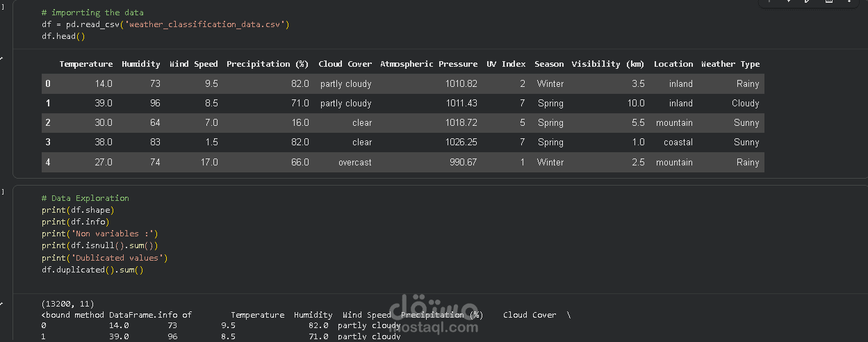Click the pressure value 1011.43

tap(461, 103)
